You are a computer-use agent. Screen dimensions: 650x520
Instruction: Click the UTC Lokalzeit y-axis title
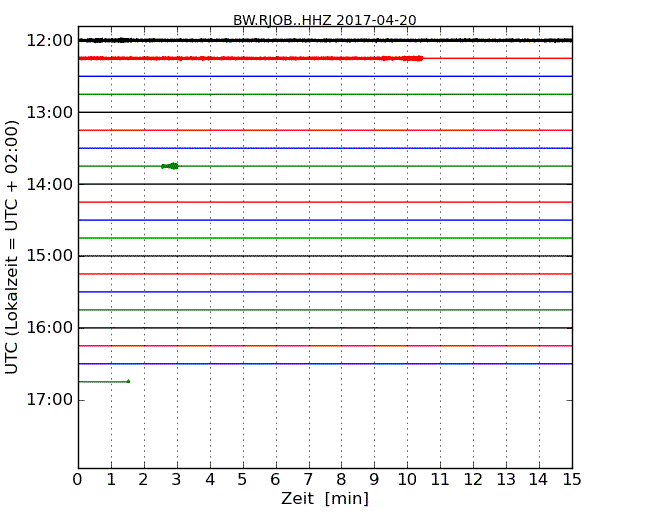point(12,247)
